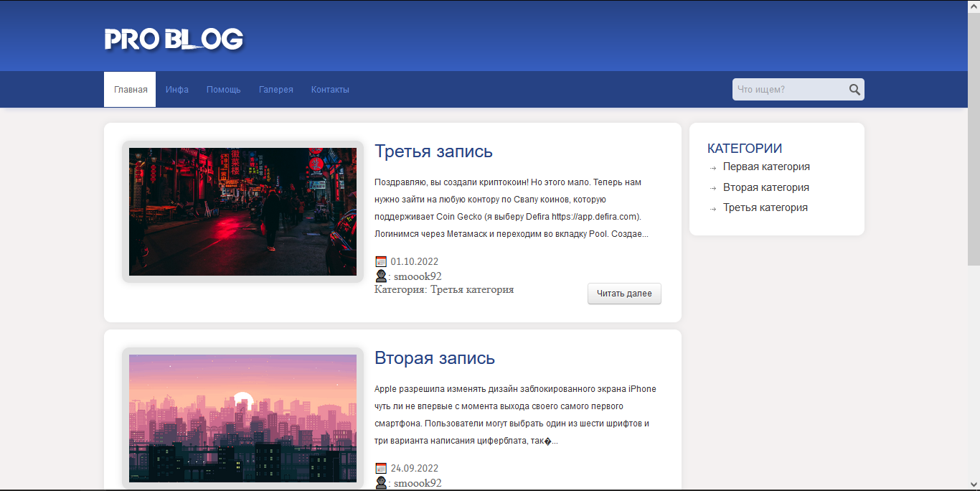980x491 pixels.
Task: Click author avatar icon in third post
Action: click(381, 276)
